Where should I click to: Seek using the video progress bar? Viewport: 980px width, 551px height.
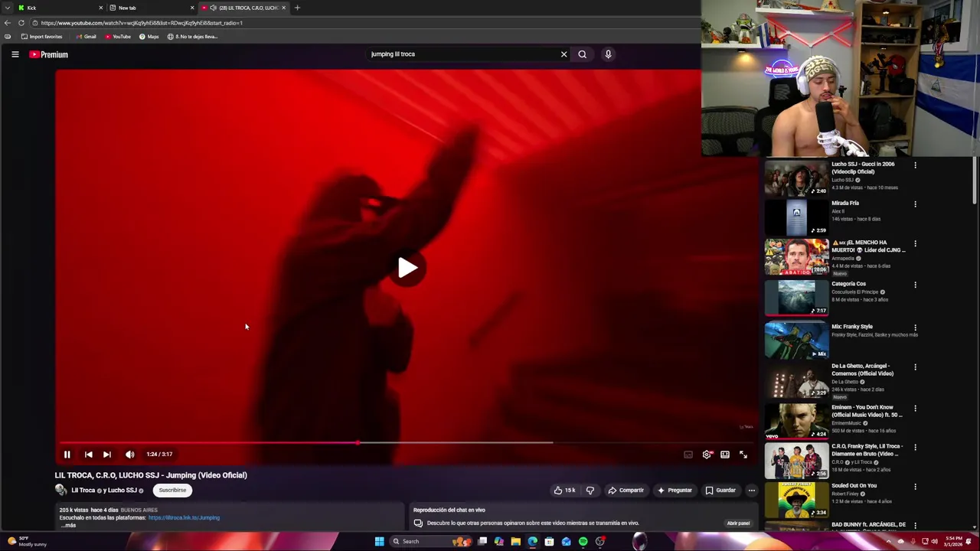406,442
